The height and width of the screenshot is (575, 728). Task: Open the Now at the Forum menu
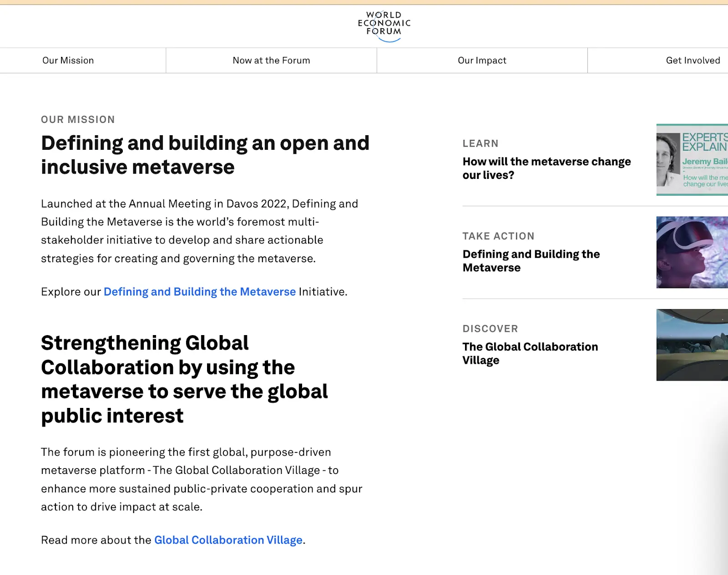271,61
